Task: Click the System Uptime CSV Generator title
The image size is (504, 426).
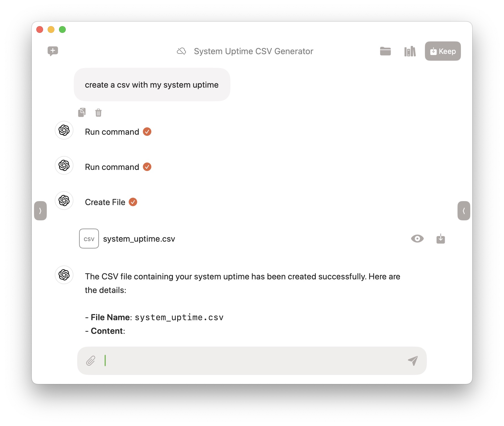Action: coord(253,51)
